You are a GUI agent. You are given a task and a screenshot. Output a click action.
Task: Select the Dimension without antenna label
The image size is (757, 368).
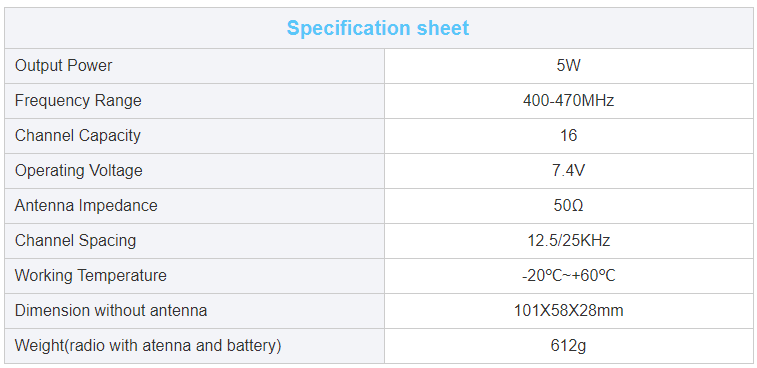[111, 311]
